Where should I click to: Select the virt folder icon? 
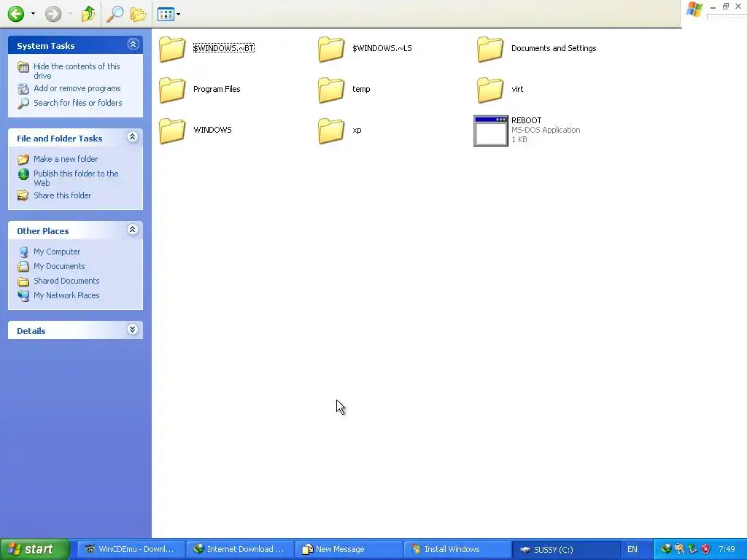click(x=489, y=90)
